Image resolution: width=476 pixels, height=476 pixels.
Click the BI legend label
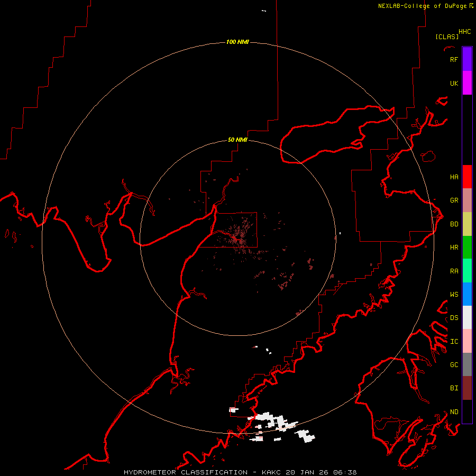(x=454, y=388)
